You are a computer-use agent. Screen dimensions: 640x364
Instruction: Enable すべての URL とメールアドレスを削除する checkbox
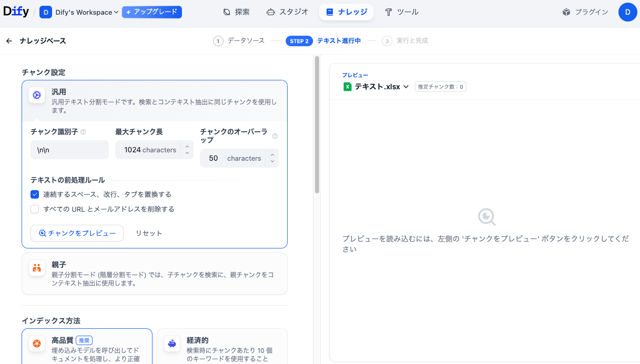[x=35, y=209]
